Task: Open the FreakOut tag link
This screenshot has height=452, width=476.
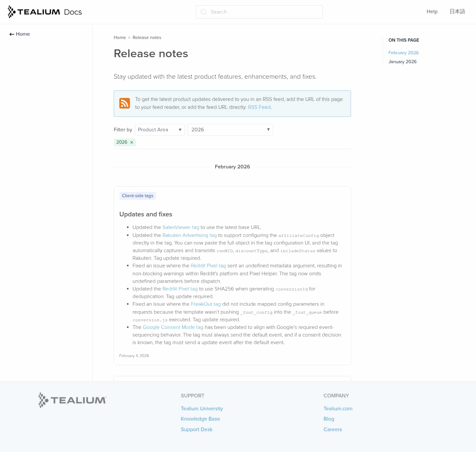Action: pyautogui.click(x=206, y=304)
